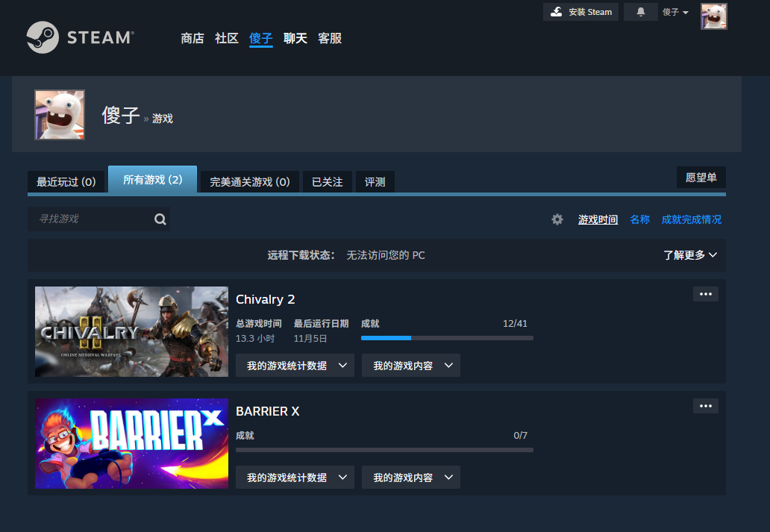Expand the 傻子 account dropdown
Image resolution: width=770 pixels, height=532 pixels.
click(x=675, y=12)
